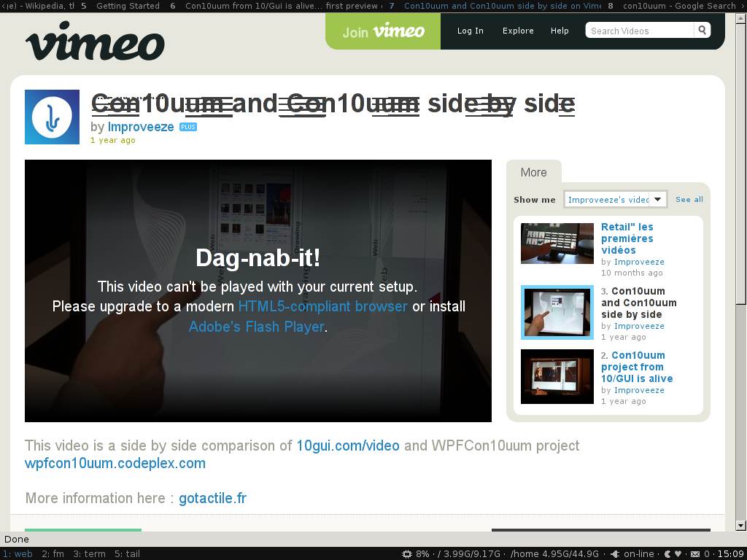This screenshot has width=747, height=560.
Task: Click the network plug on-line icon
Action: tap(616, 554)
